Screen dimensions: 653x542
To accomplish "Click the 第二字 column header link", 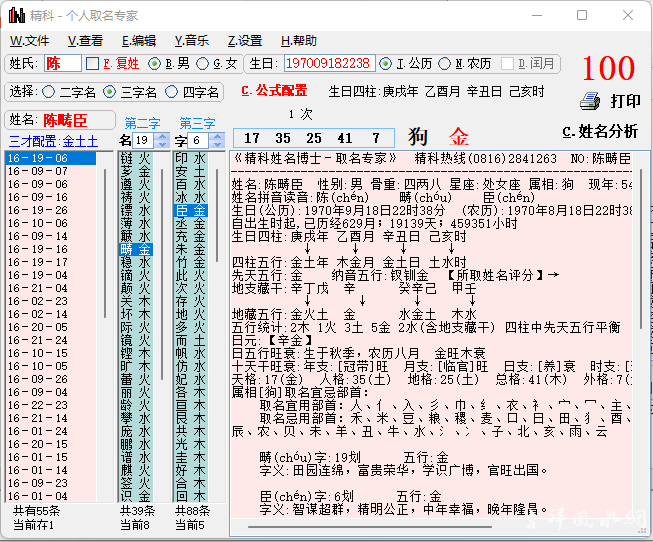I will (142, 123).
